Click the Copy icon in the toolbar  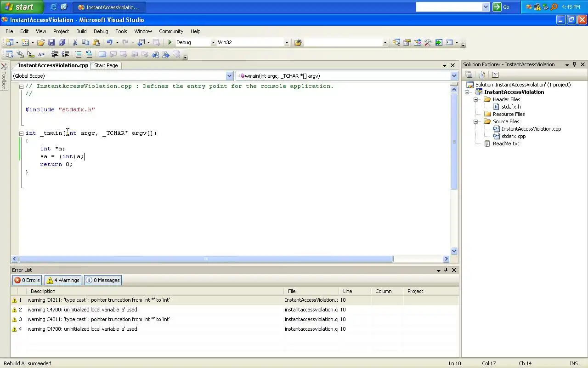[85, 42]
